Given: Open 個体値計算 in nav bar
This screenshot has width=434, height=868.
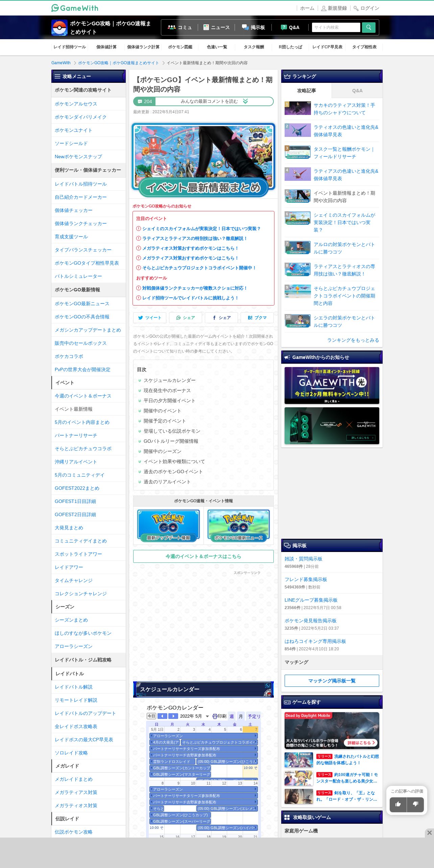Looking at the screenshot, I should coord(106,47).
